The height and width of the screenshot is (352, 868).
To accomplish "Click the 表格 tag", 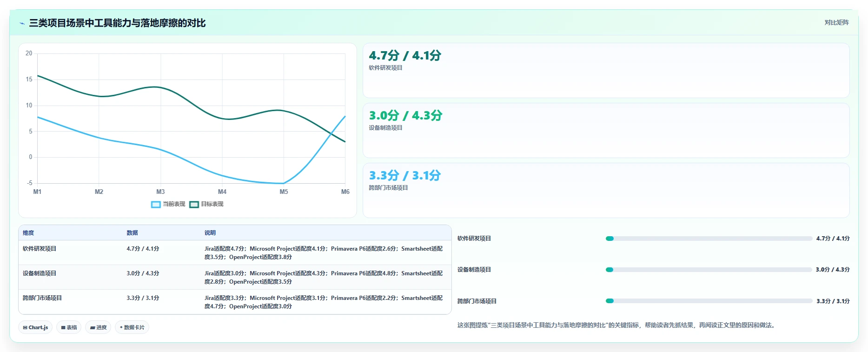I will 69,327.
